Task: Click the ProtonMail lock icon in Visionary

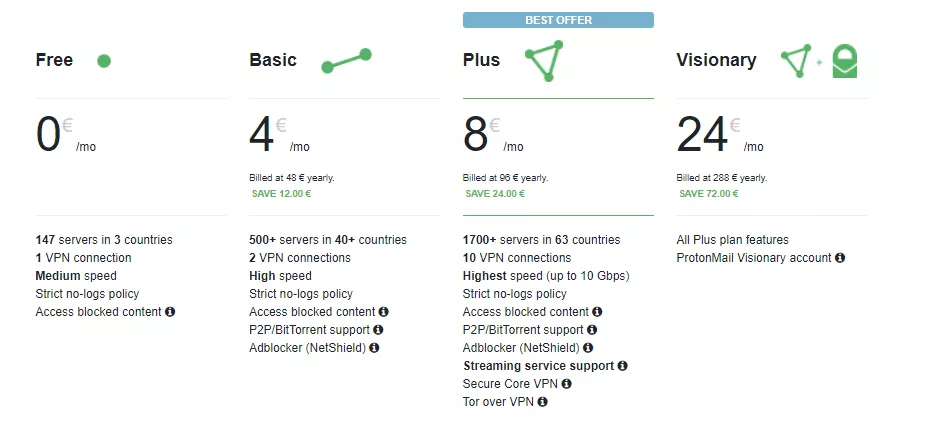Action: 846,62
